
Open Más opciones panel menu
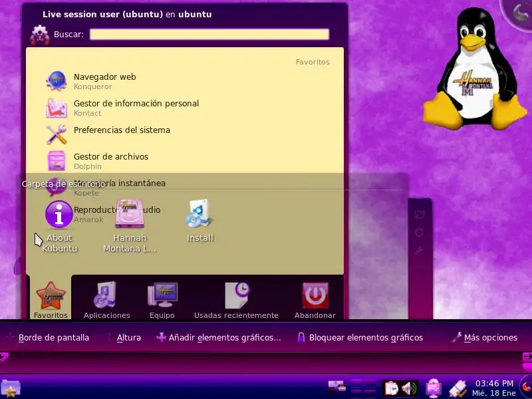(x=485, y=338)
